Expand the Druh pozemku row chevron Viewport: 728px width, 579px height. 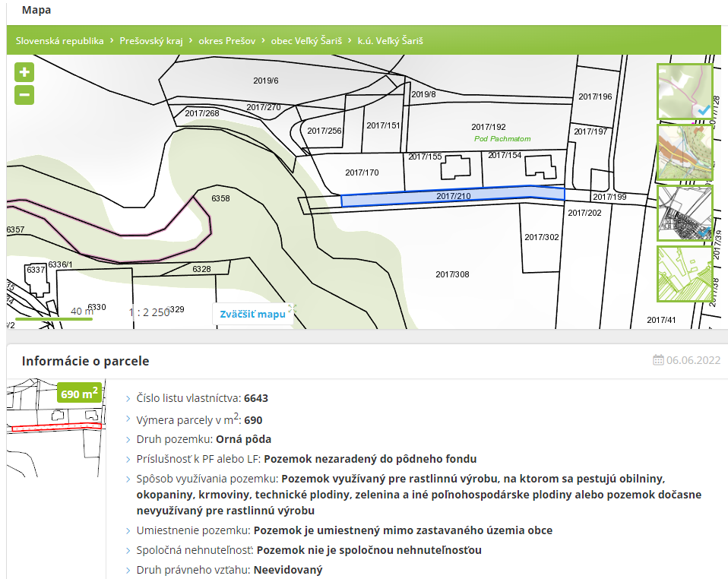click(128, 439)
